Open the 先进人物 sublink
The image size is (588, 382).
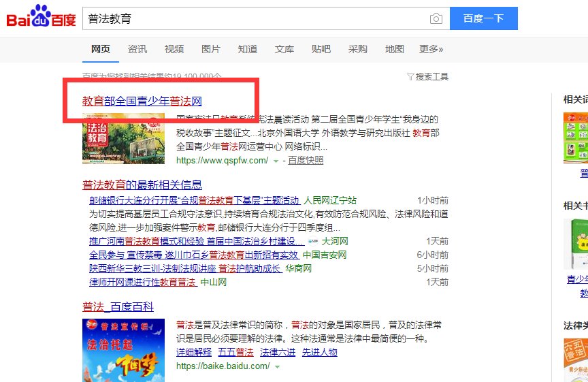click(x=320, y=352)
